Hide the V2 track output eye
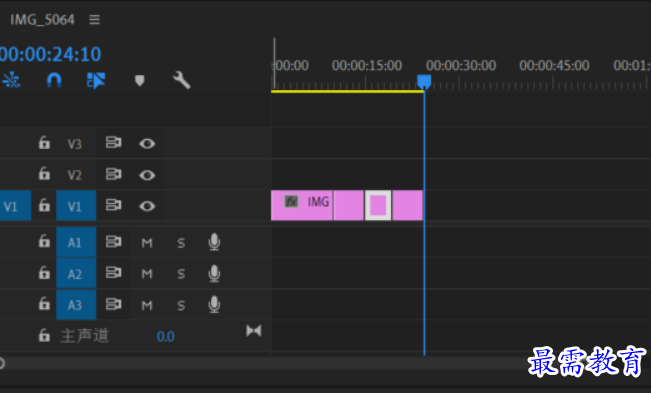 coord(147,175)
